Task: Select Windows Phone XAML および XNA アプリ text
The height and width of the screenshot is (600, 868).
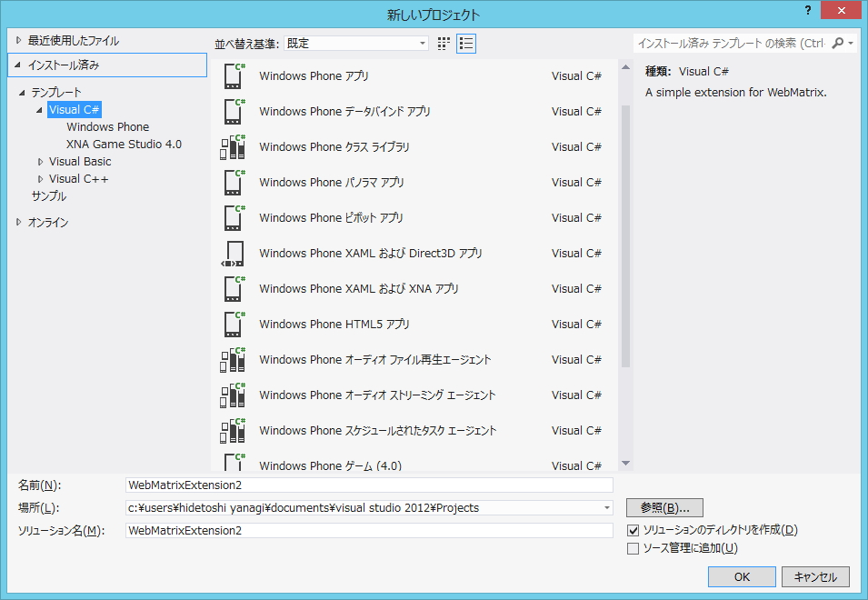Action: 359,288
